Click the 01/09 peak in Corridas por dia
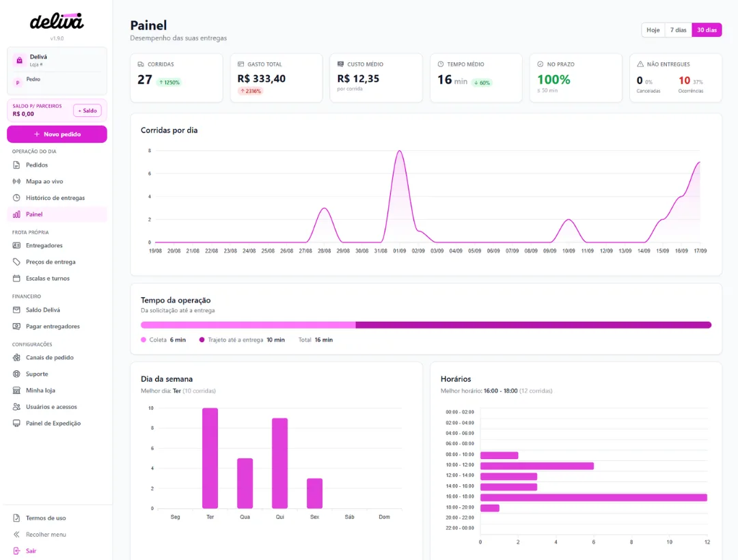The height and width of the screenshot is (560, 738). point(400,151)
